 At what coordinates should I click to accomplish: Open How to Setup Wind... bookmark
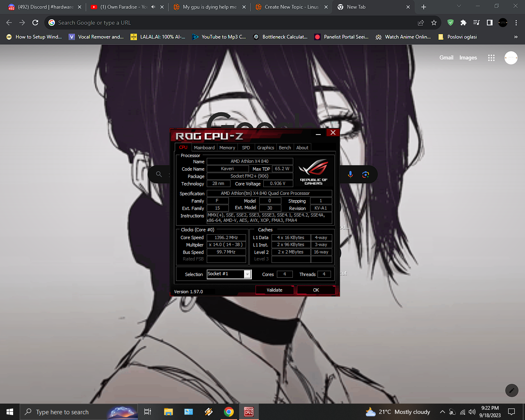tap(34, 37)
